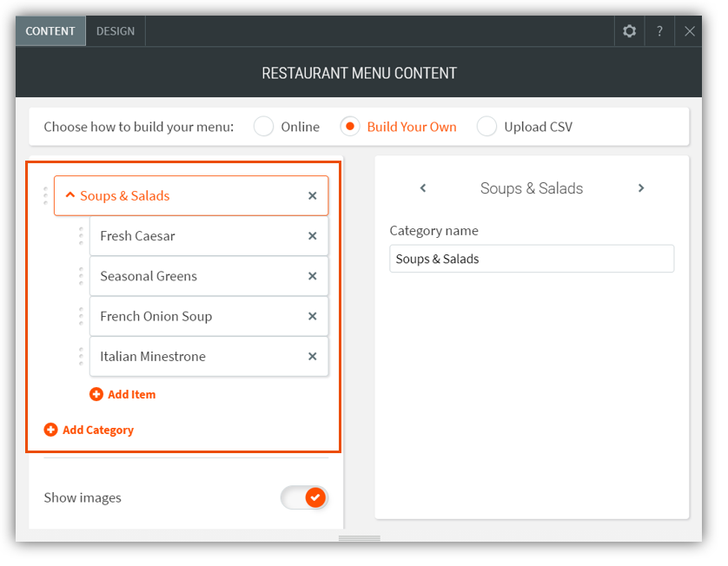The width and height of the screenshot is (728, 566).
Task: Go to previous category with left arrow
Action: click(423, 188)
